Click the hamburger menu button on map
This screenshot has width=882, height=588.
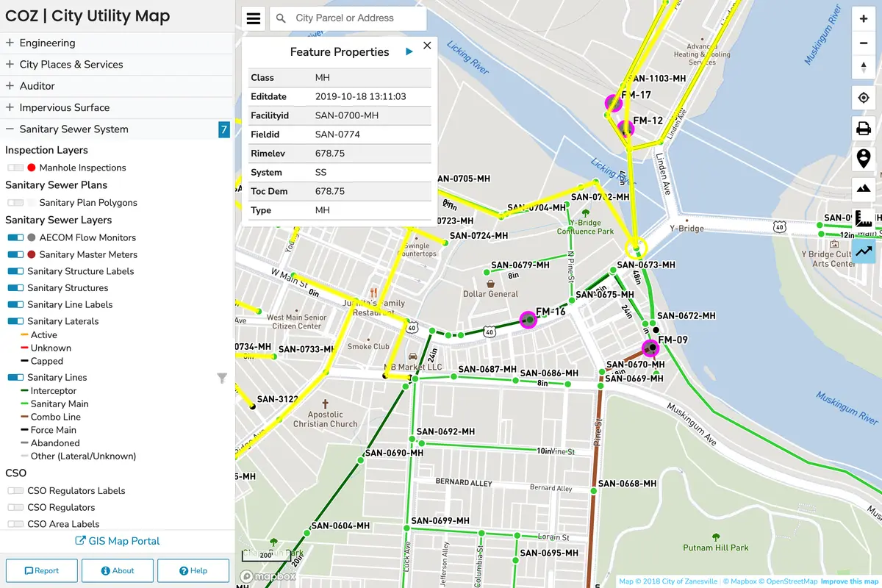(254, 19)
